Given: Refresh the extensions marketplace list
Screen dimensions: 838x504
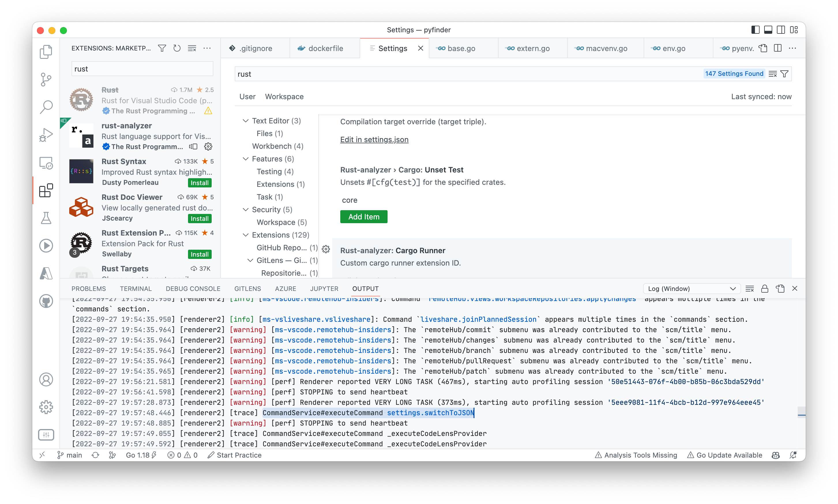Looking at the screenshot, I should tap(177, 48).
